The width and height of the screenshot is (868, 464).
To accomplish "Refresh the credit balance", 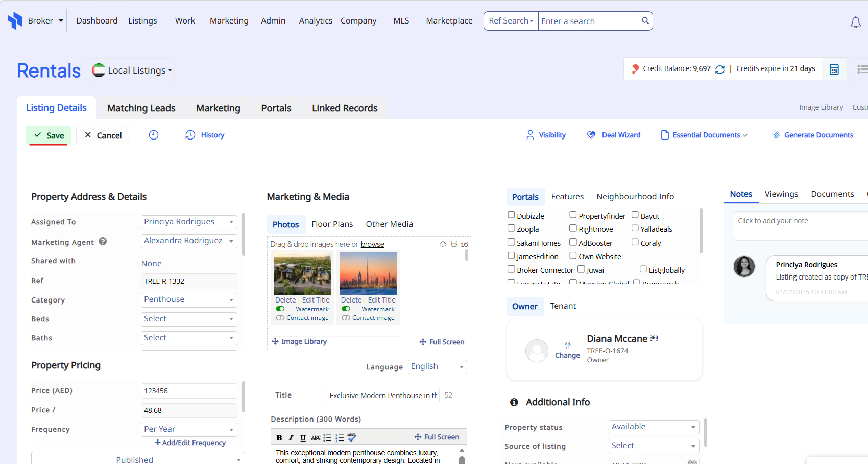I will pos(720,69).
